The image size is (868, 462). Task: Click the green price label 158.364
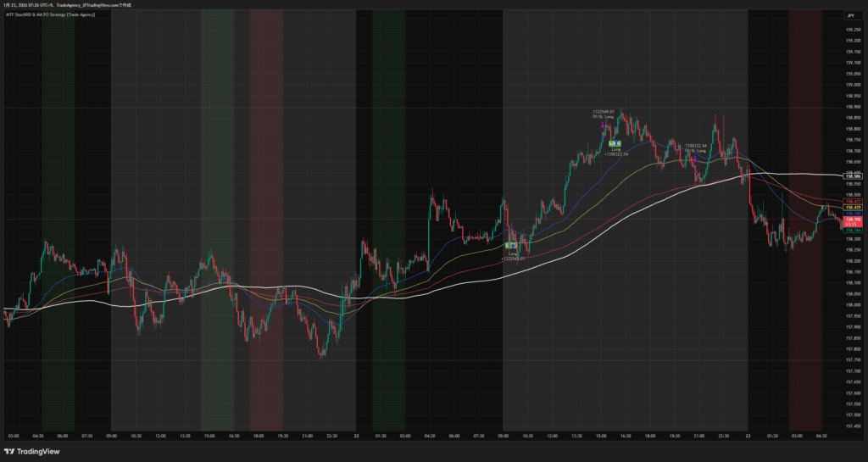click(852, 231)
